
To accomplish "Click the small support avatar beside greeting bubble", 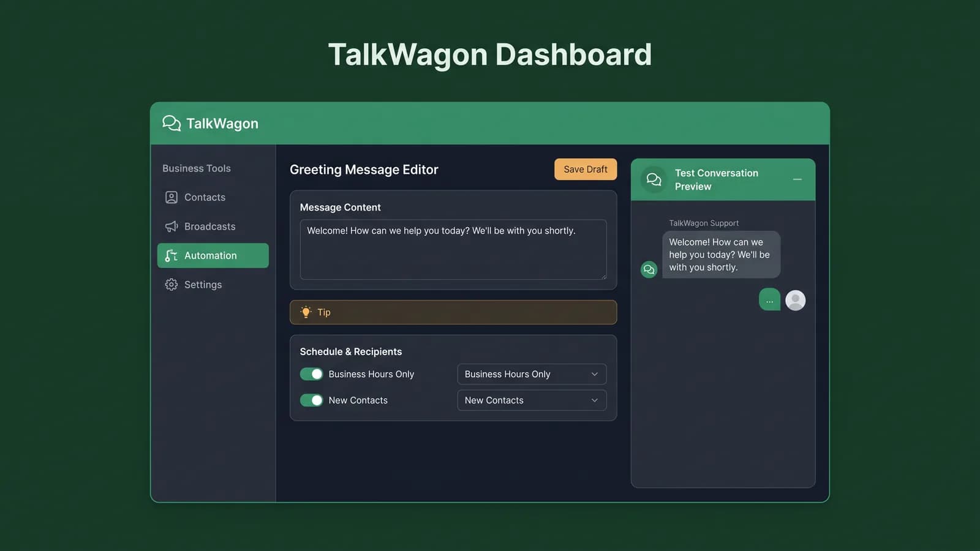I will click(x=649, y=269).
